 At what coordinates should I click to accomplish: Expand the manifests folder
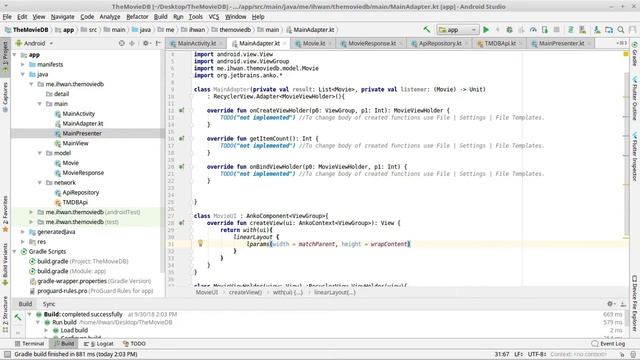pyautogui.click(x=23, y=64)
